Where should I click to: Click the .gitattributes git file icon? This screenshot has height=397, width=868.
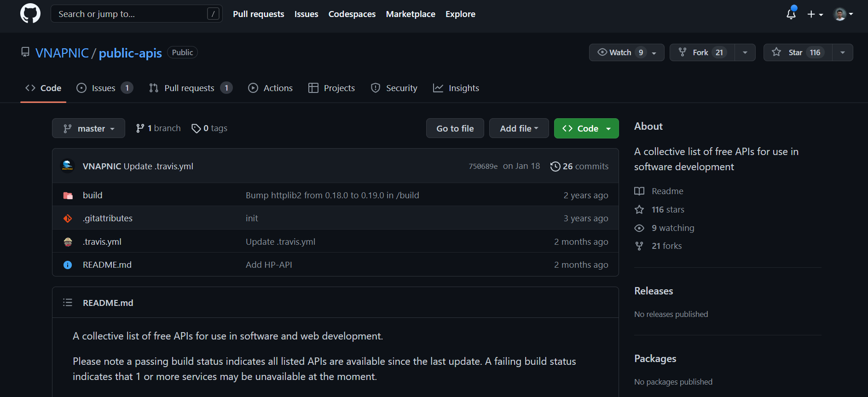tap(68, 219)
